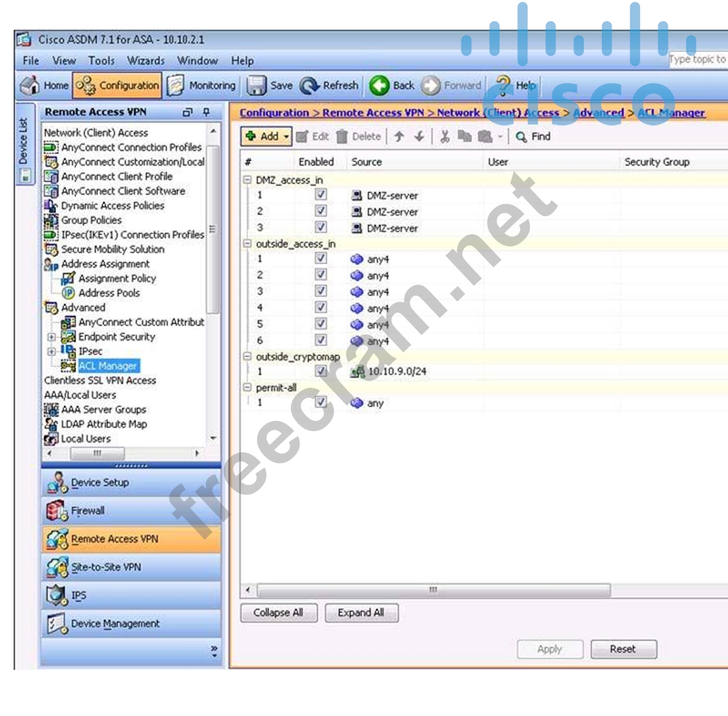
Task: Open the Tools menu
Action: tap(101, 61)
